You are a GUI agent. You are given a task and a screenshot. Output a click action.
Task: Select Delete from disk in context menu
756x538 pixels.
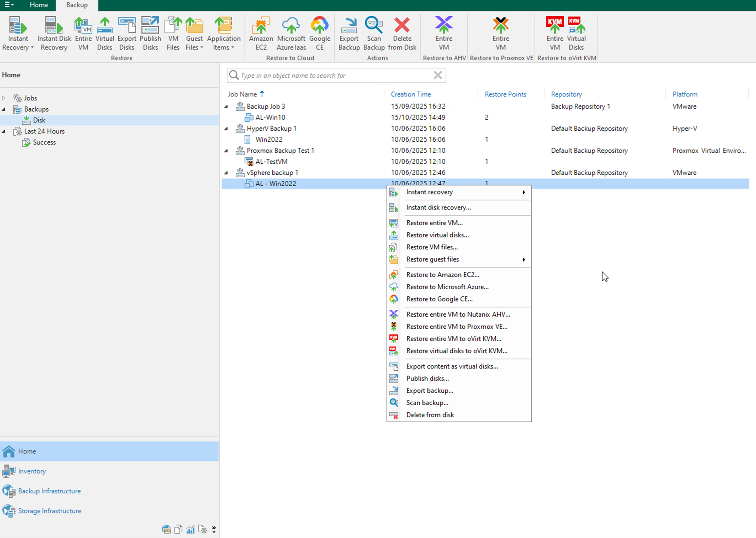pos(430,415)
